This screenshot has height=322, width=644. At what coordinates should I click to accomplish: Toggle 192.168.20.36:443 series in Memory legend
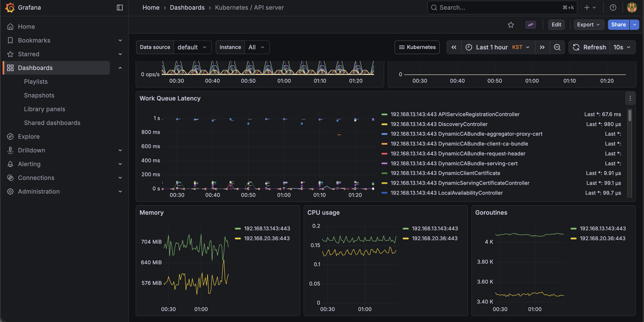click(267, 238)
